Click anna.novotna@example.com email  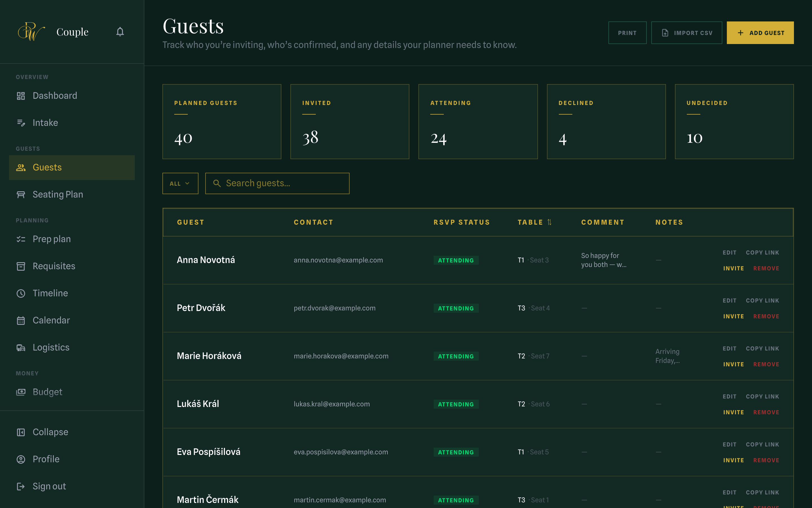coord(338,260)
